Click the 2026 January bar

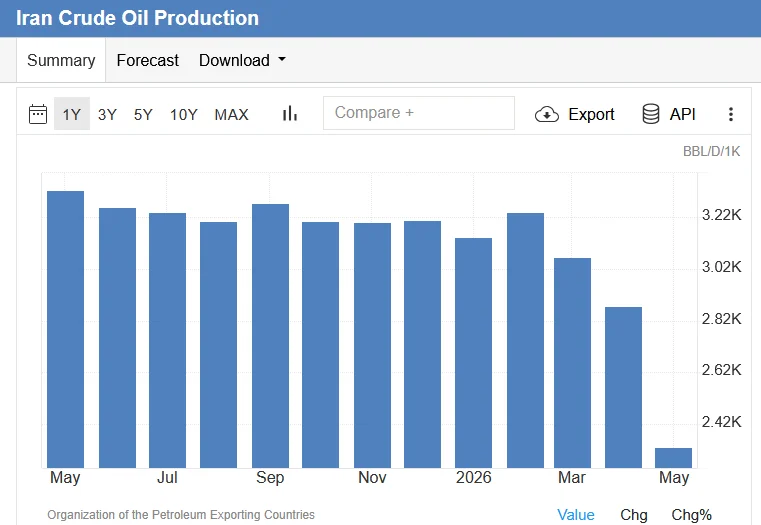[473, 353]
